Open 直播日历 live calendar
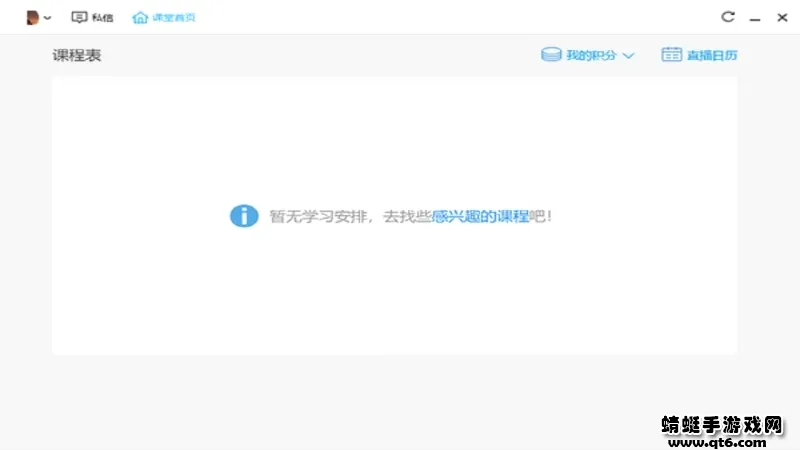 (x=699, y=55)
